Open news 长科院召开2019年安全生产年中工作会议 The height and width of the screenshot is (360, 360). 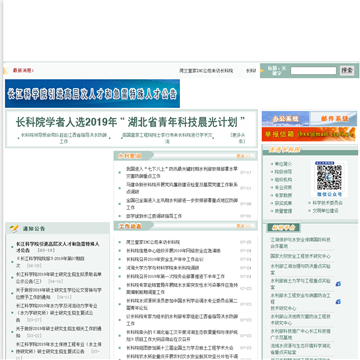point(165,259)
